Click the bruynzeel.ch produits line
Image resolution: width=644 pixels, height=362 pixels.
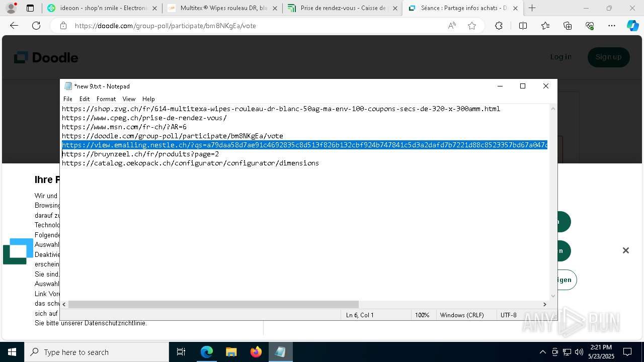point(140,154)
